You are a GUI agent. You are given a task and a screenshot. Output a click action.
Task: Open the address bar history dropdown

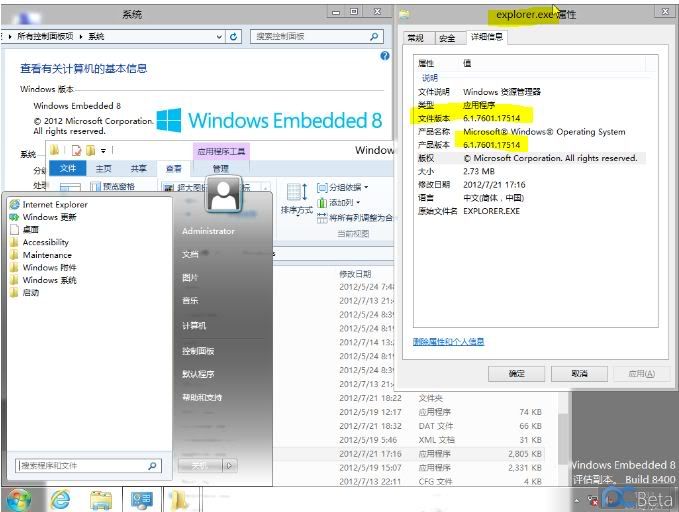click(219, 37)
